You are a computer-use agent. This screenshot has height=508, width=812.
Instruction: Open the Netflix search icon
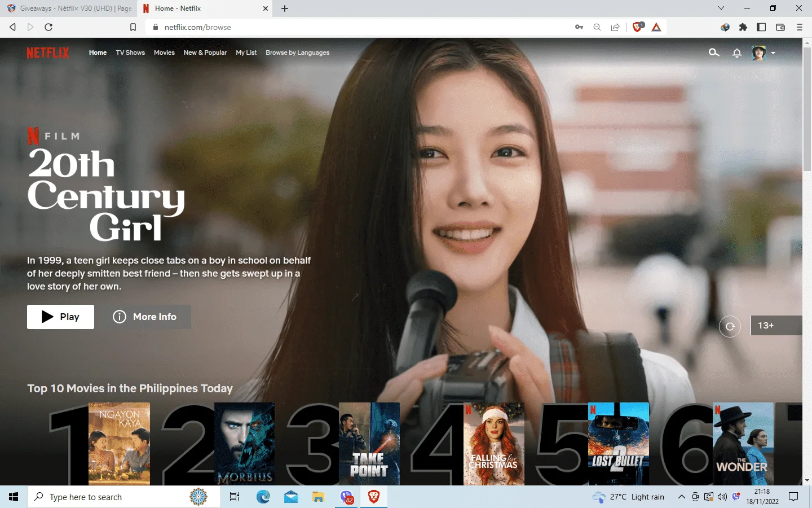tap(714, 52)
